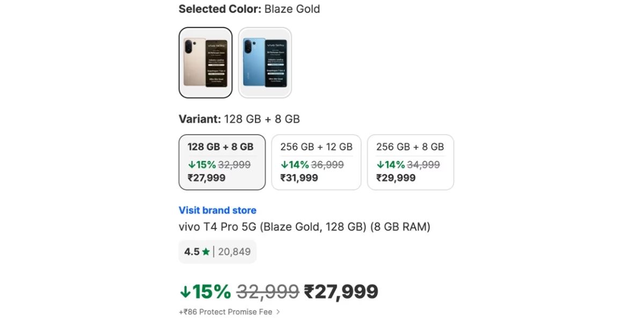Expand the Protect Promise Fee details chevron
Image resolution: width=644 pixels, height=322 pixels.
[x=278, y=311]
